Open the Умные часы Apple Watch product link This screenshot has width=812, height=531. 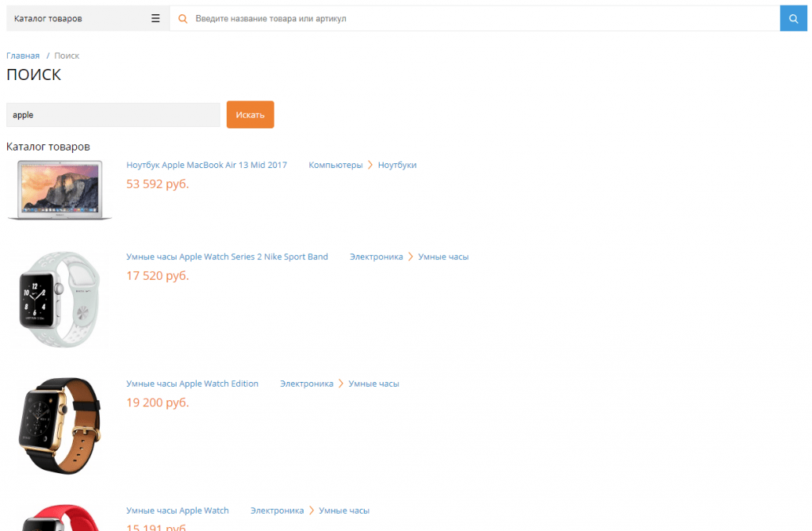(x=178, y=510)
